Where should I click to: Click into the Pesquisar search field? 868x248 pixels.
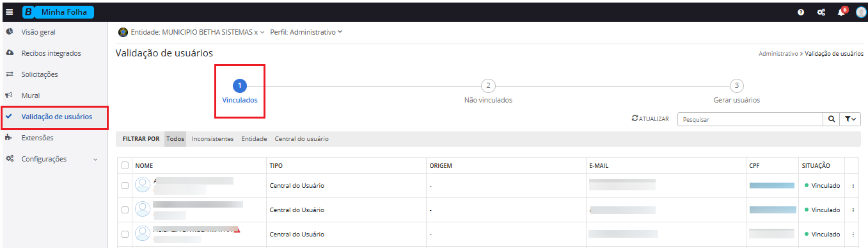coord(750,119)
